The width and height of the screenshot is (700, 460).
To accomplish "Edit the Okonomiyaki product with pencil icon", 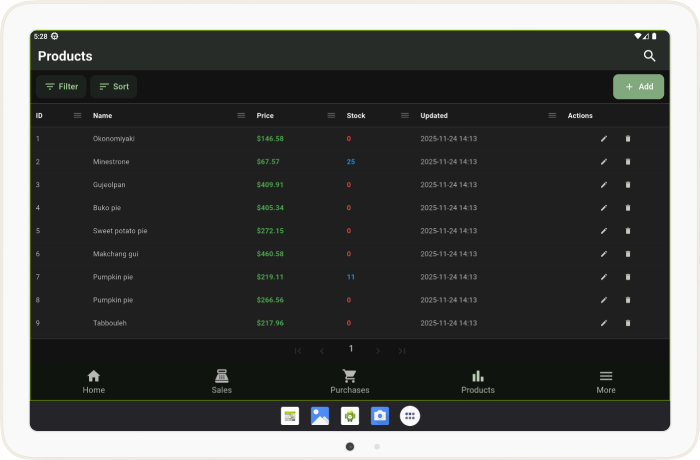I will (604, 138).
